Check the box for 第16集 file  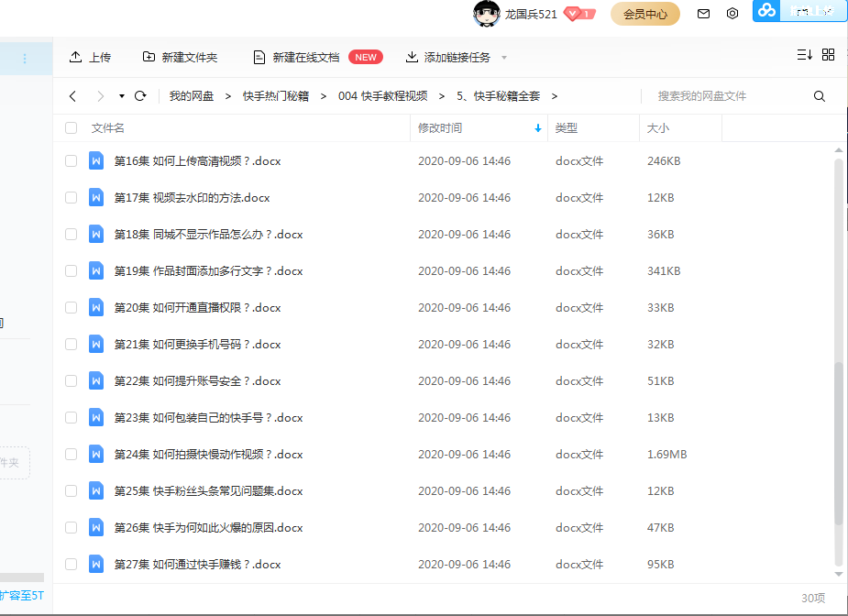pyautogui.click(x=71, y=160)
